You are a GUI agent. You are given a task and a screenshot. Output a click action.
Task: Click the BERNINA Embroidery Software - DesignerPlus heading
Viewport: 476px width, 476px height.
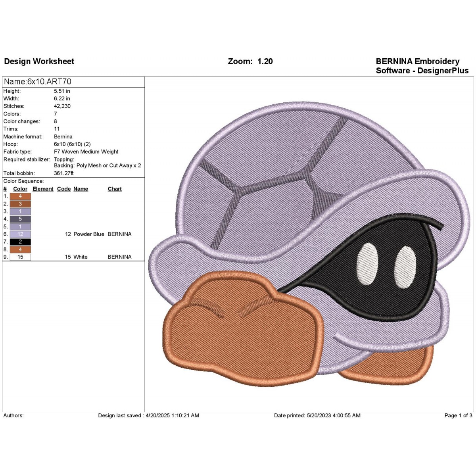[422, 66]
